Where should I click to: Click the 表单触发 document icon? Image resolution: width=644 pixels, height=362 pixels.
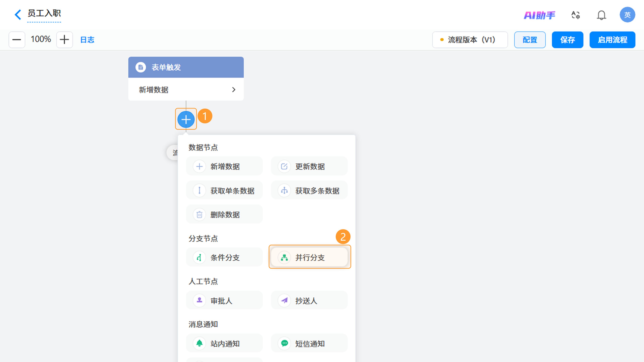click(x=141, y=67)
